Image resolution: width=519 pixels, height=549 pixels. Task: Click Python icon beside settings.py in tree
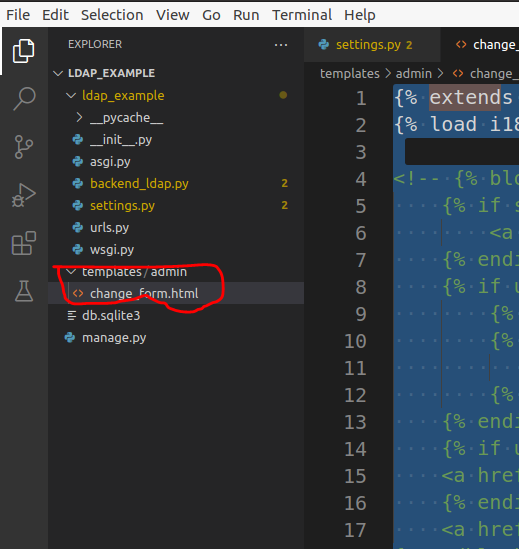coord(77,206)
